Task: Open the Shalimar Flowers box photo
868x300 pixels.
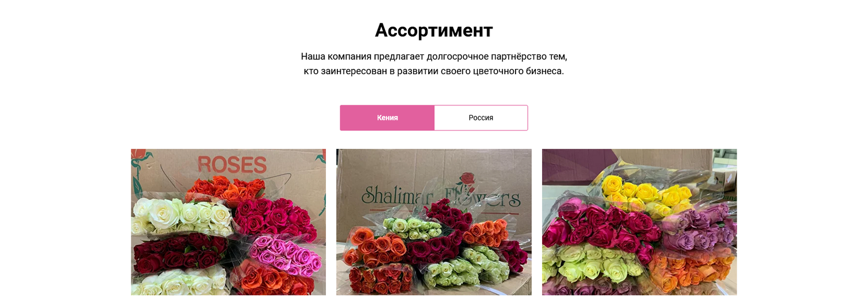Action: pyautogui.click(x=434, y=222)
